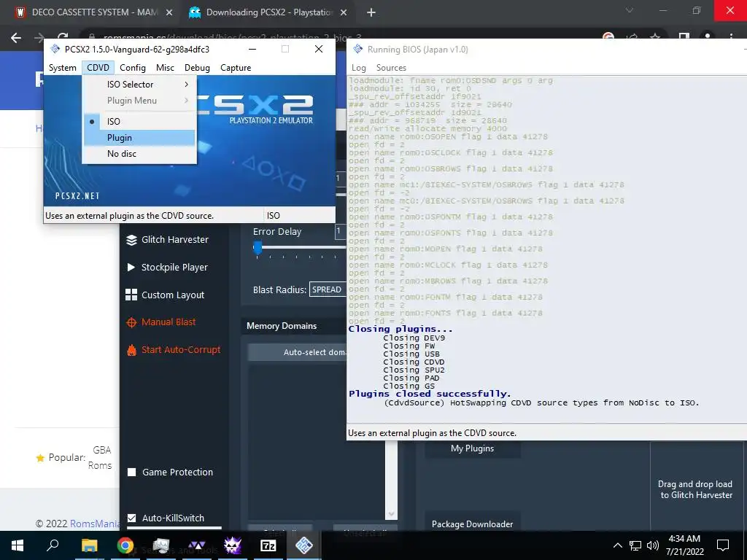Toggle the Game Protection checkbox
Viewport: 747px width, 560px height.
coord(132,472)
